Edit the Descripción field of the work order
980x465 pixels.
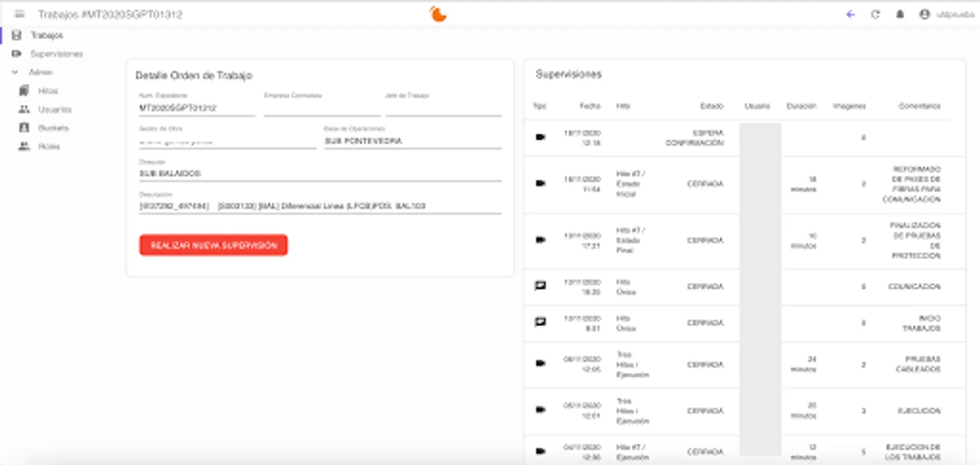coord(319,206)
